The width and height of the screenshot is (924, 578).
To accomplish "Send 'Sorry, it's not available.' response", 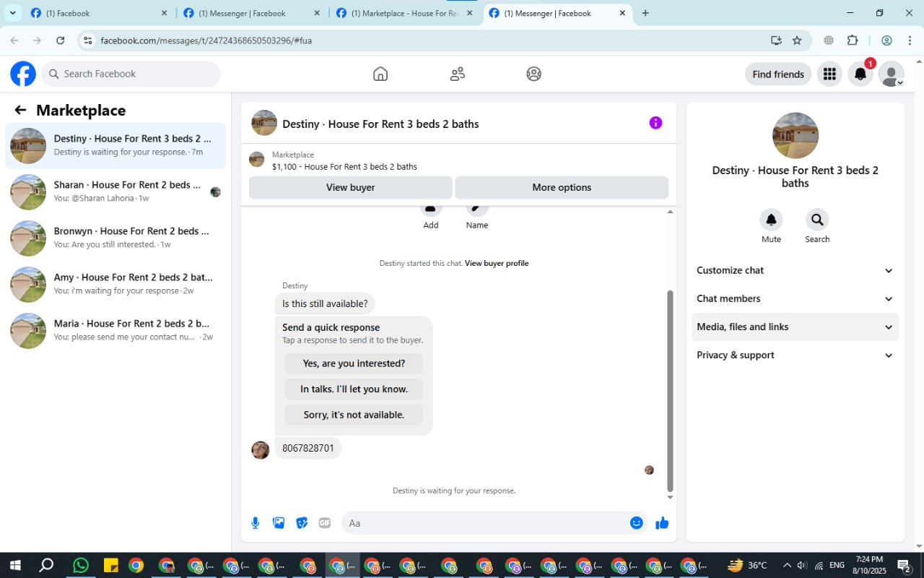I will (354, 415).
